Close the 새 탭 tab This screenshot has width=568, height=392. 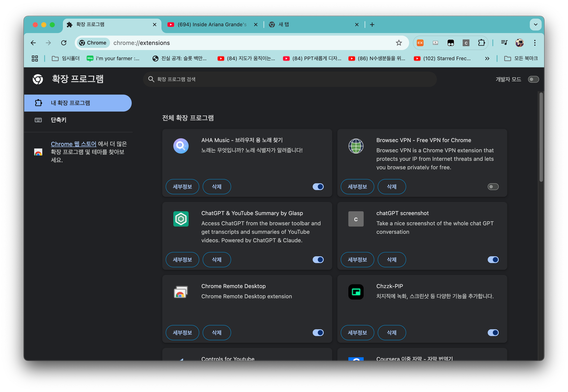357,25
